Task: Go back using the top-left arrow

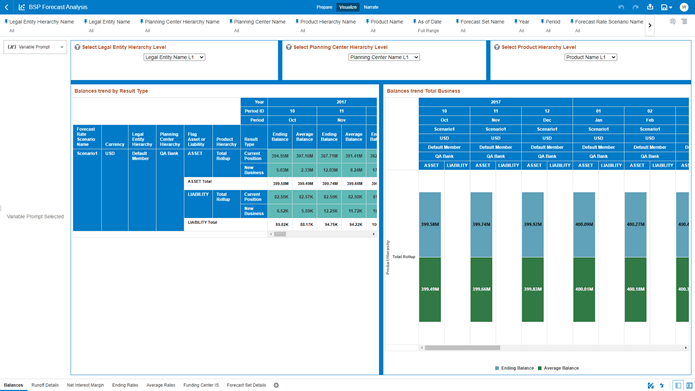Action: pyautogui.click(x=7, y=7)
